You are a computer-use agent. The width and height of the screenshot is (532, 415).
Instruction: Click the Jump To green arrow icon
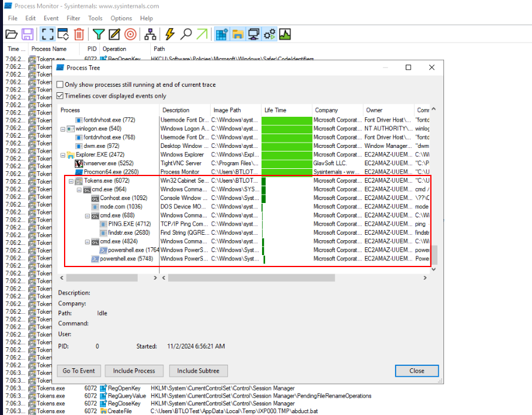tap(202, 34)
